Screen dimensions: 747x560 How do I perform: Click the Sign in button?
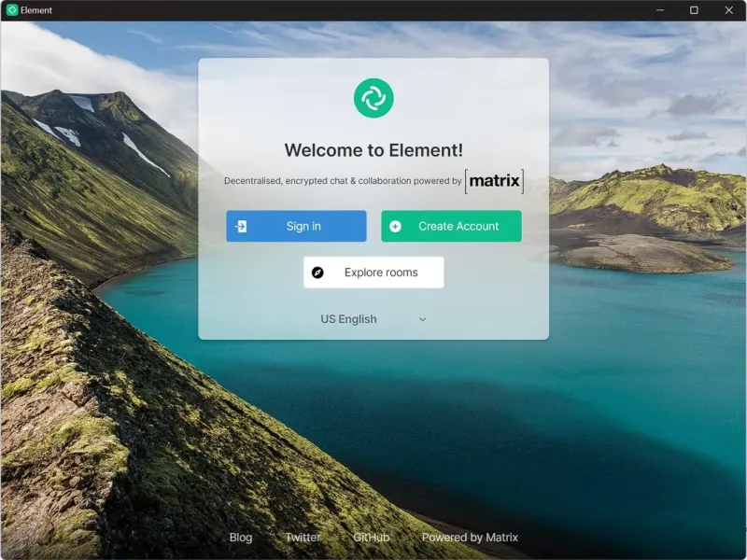point(296,226)
